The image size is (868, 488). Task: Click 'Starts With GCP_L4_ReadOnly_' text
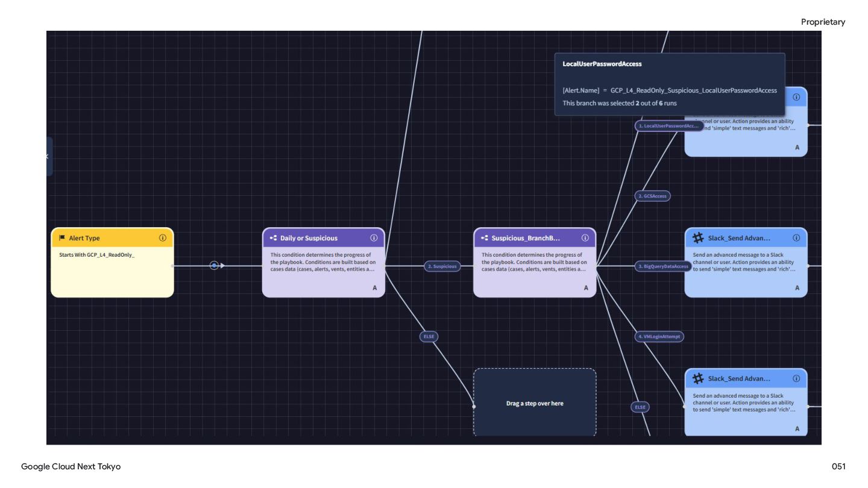[x=96, y=255]
